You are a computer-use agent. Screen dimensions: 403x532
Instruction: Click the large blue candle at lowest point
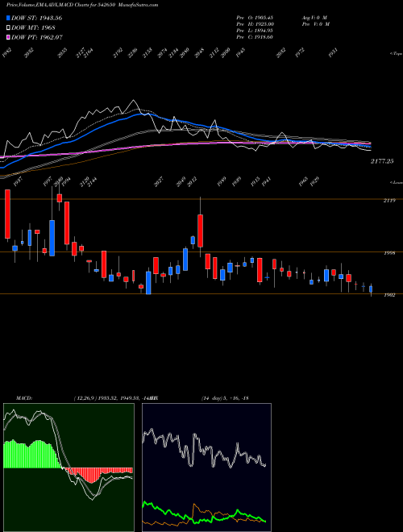tap(148, 283)
